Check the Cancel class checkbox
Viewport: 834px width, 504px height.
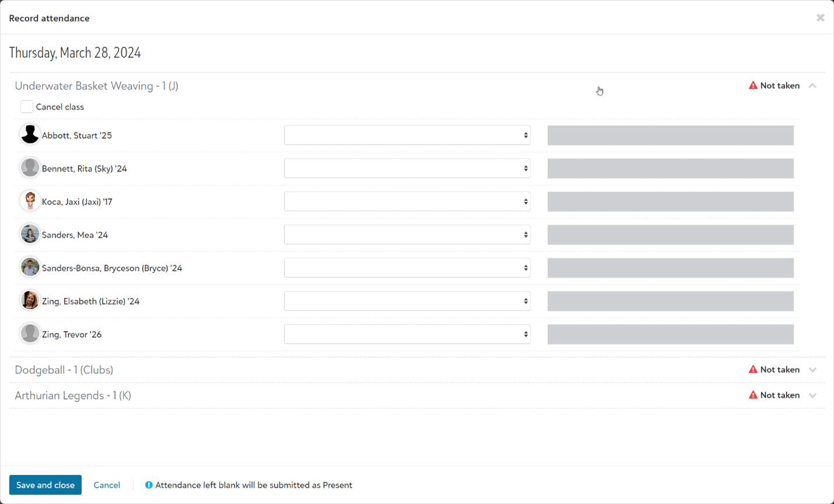(x=27, y=107)
